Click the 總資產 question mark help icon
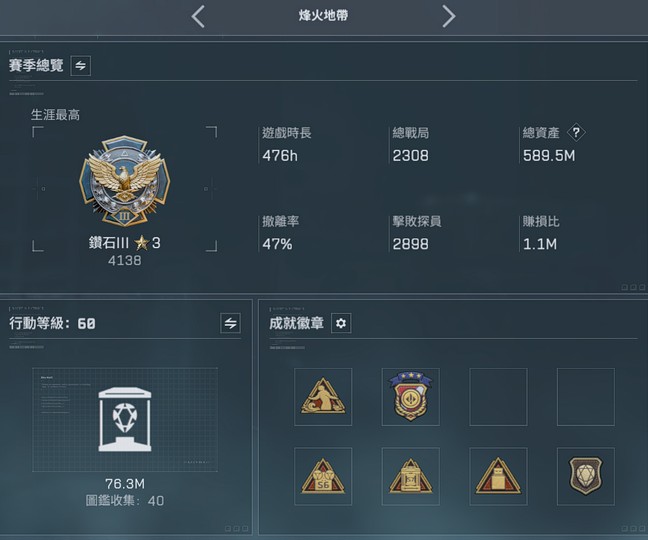Screen dimensions: 648x540 pyautogui.click(x=576, y=133)
